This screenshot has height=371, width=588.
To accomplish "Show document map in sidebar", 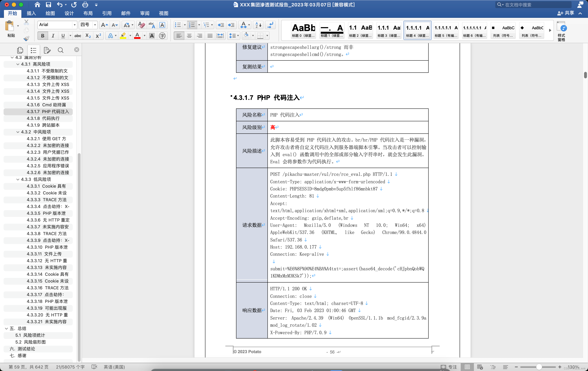I will click(34, 50).
